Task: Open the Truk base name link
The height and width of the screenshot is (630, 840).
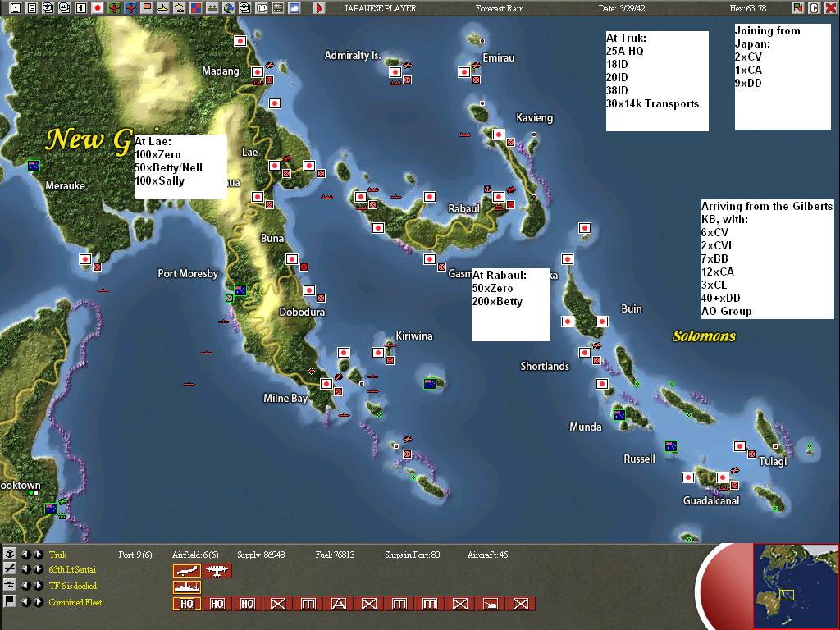Action: [x=58, y=555]
